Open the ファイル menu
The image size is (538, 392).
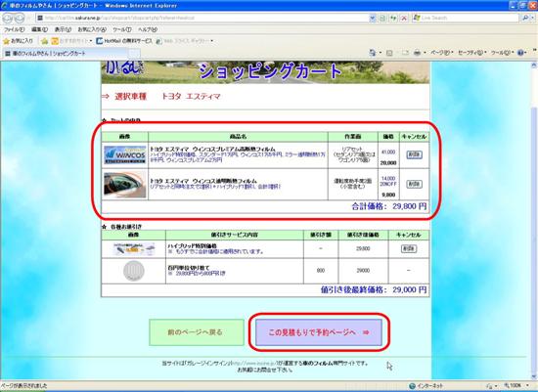point(14,30)
